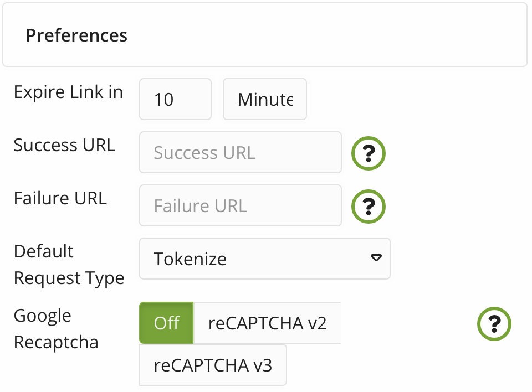Click the help icon beside Success URL
Screen dimensions: 532x392
pyautogui.click(x=368, y=154)
